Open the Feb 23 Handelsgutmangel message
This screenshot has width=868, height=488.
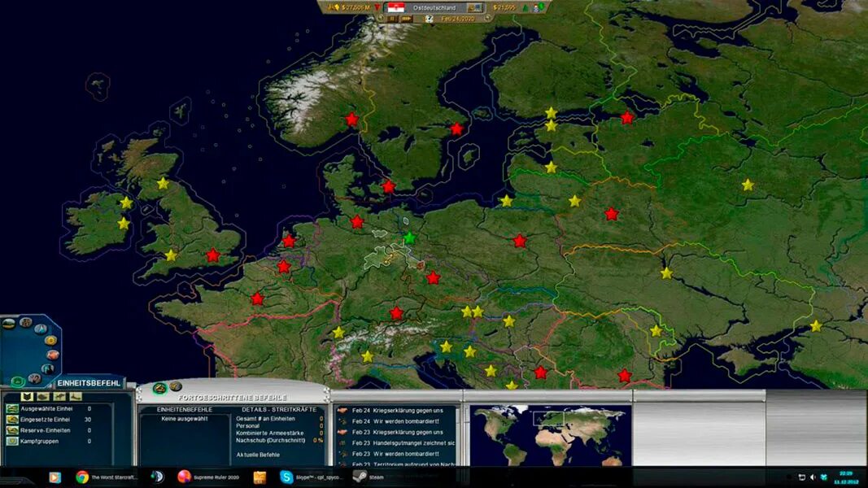pyautogui.click(x=396, y=443)
